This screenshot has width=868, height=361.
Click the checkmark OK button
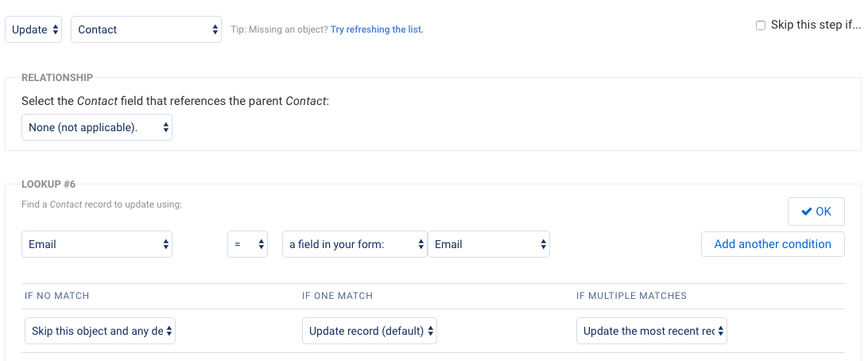[x=816, y=212]
